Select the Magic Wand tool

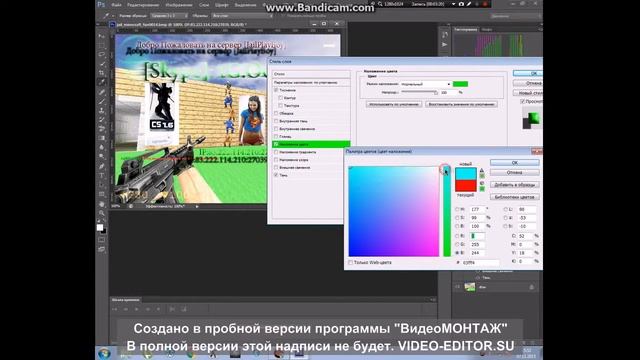click(x=101, y=64)
